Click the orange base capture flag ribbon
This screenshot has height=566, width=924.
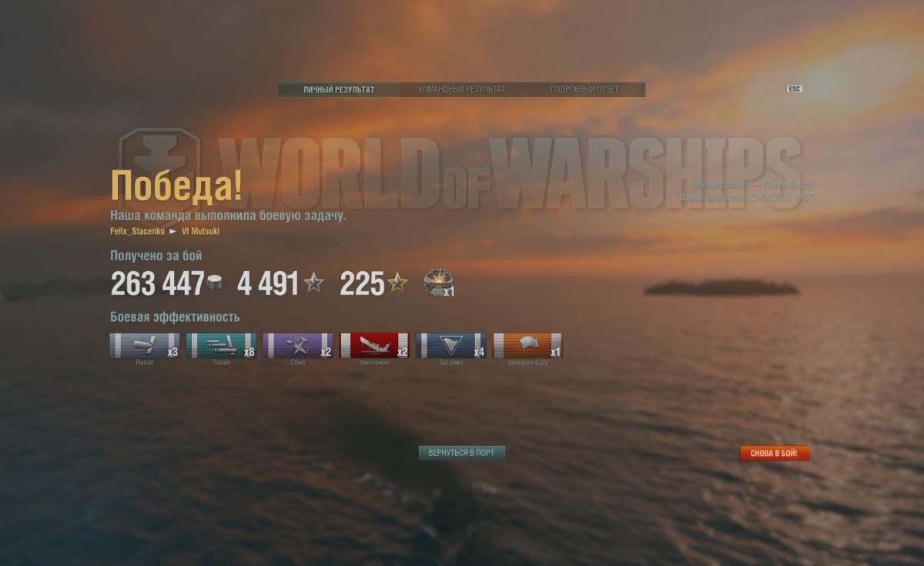[x=527, y=346]
